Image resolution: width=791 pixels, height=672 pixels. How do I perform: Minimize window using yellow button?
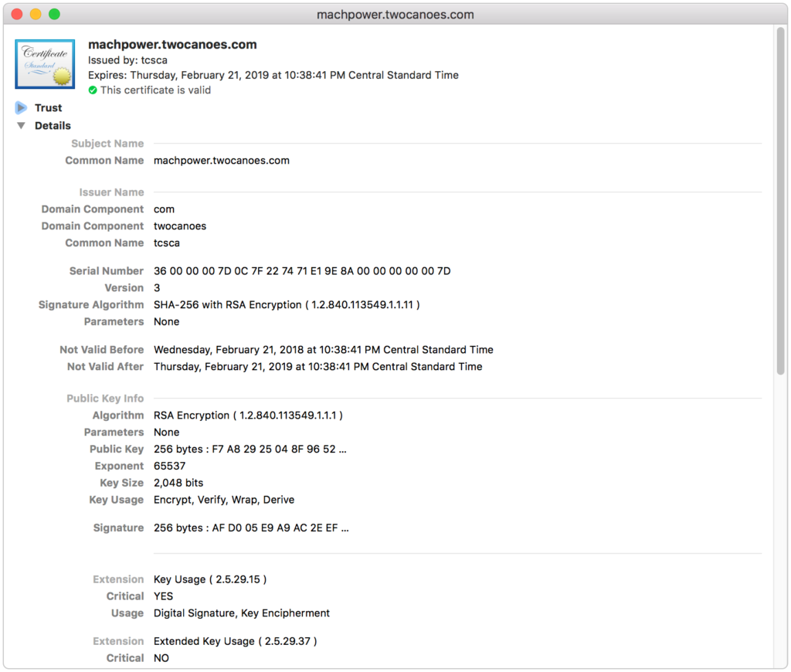(36, 14)
